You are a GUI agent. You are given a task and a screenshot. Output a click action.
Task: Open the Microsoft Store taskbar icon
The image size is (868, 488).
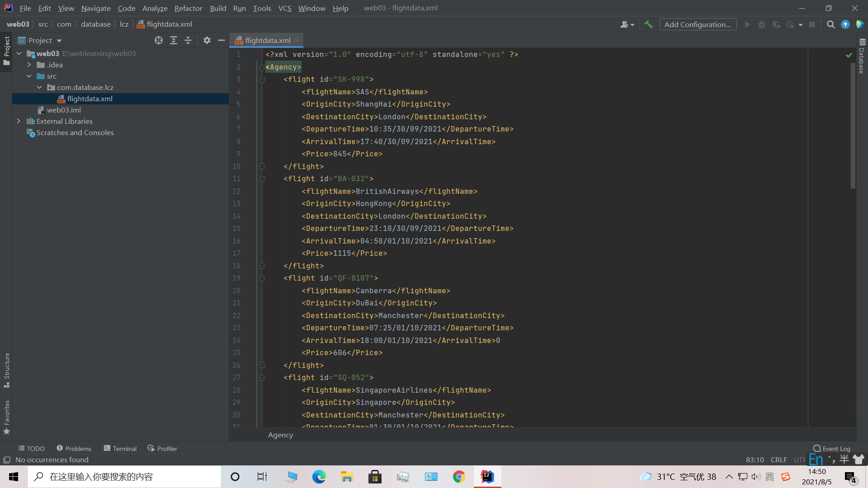click(375, 477)
